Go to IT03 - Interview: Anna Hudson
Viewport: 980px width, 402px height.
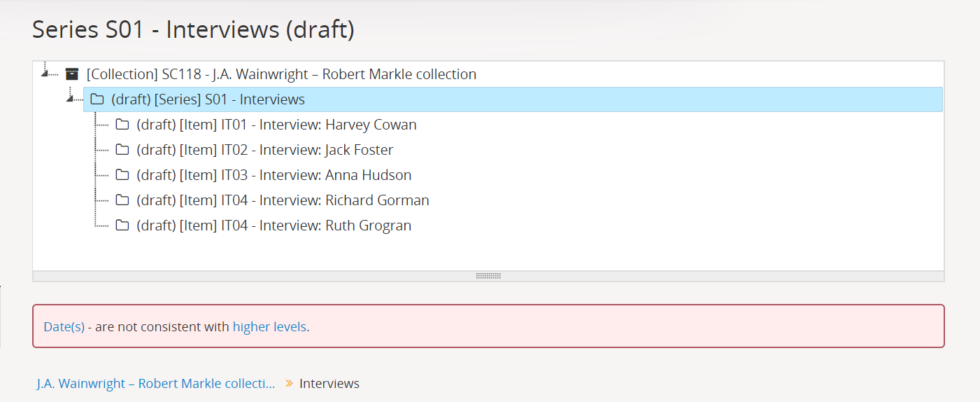point(274,175)
